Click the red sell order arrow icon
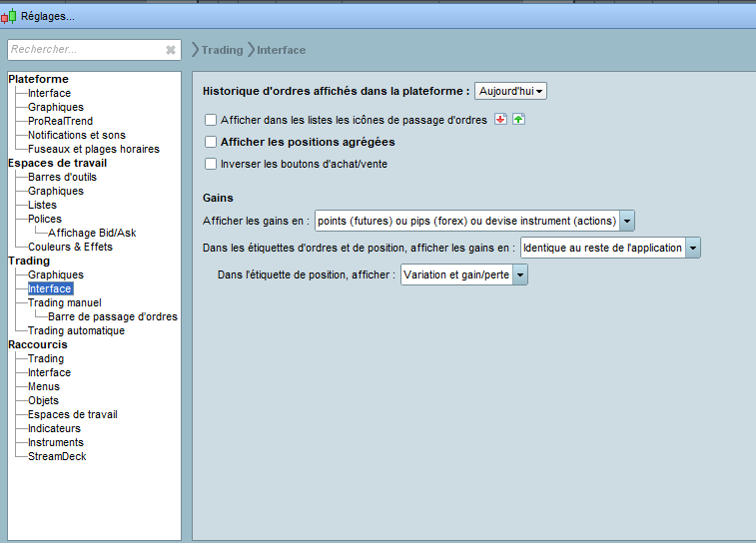756x543 pixels. point(500,119)
